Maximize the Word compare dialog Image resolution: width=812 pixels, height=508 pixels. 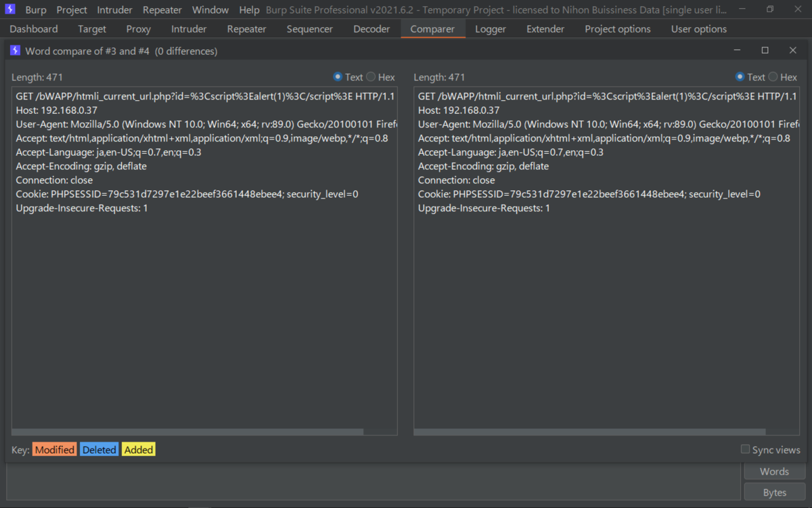click(765, 51)
